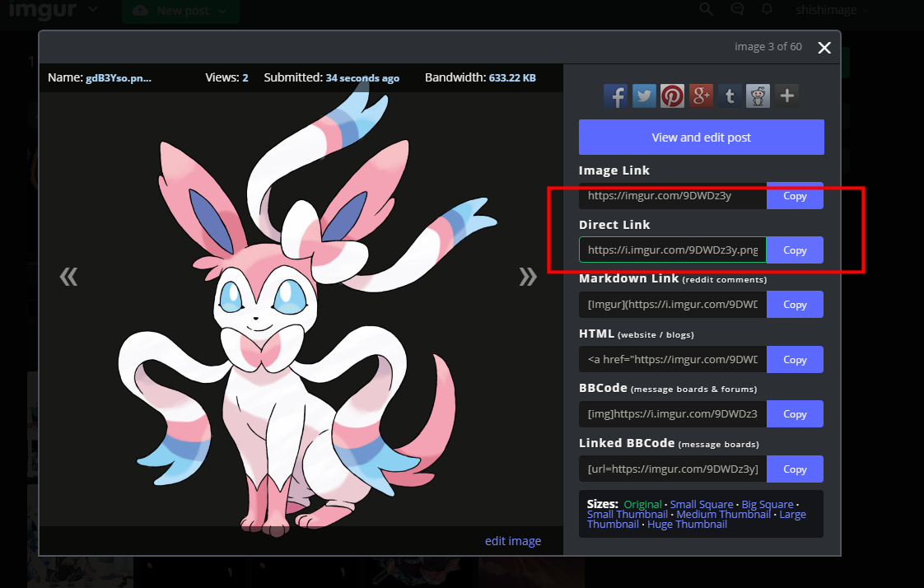The width and height of the screenshot is (924, 588).
Task: View image at Original size
Action: [x=642, y=503]
